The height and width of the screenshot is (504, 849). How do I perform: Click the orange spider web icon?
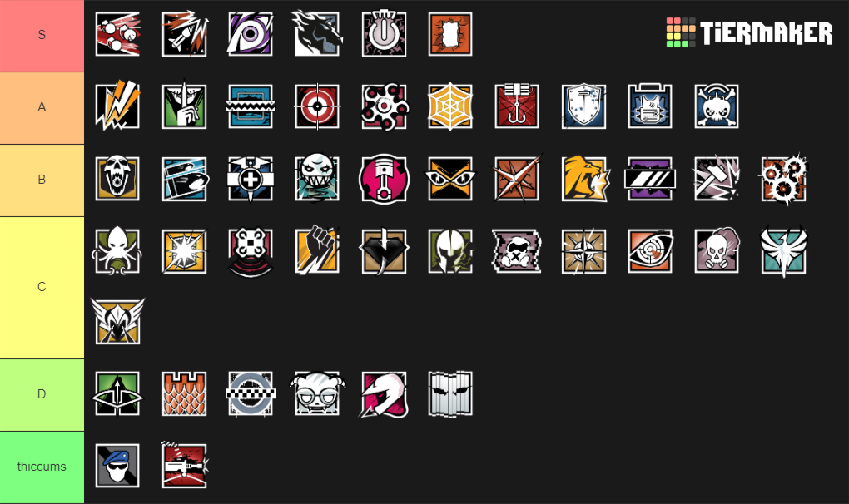450,106
